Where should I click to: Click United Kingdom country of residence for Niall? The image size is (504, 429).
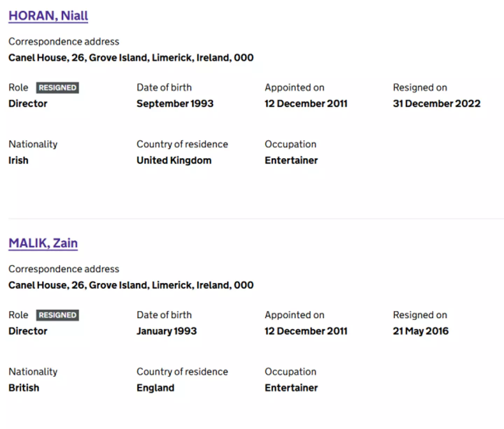pyautogui.click(x=174, y=160)
